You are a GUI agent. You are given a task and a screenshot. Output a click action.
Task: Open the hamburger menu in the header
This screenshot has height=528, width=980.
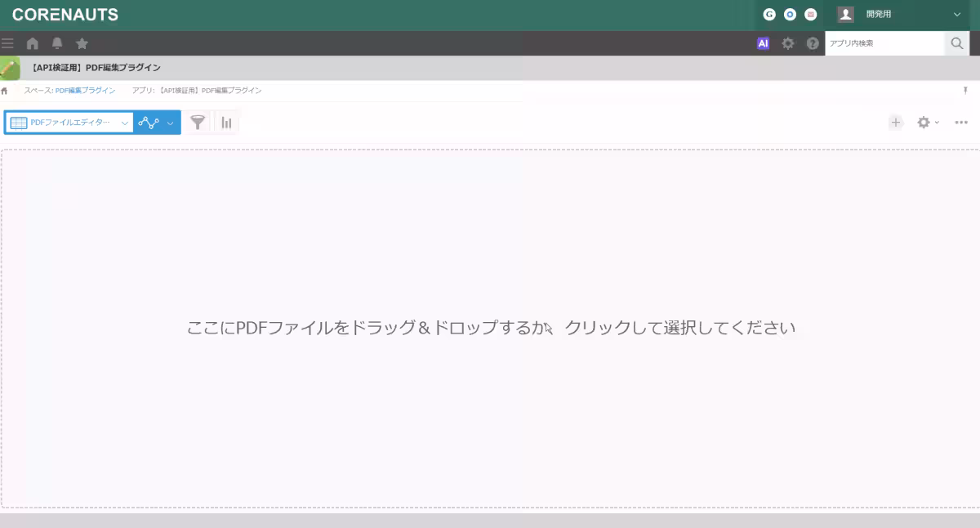(x=7, y=43)
